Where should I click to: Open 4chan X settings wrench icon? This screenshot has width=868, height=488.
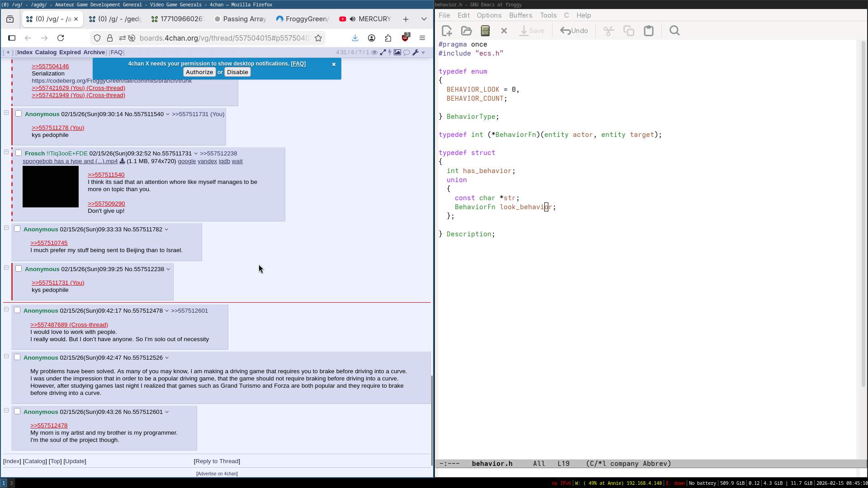click(x=415, y=52)
